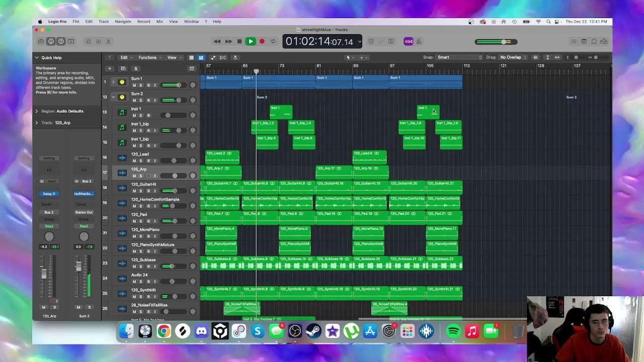Screen dimensions: 644x362
Task: Stop playback with the Stop button
Action: coord(239,41)
